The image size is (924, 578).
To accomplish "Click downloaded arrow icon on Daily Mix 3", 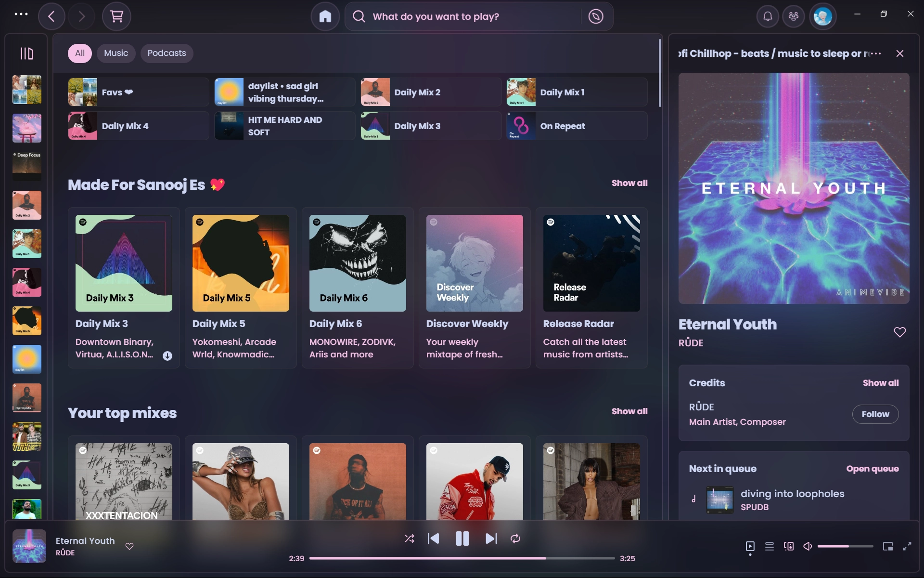I will pyautogui.click(x=167, y=356).
